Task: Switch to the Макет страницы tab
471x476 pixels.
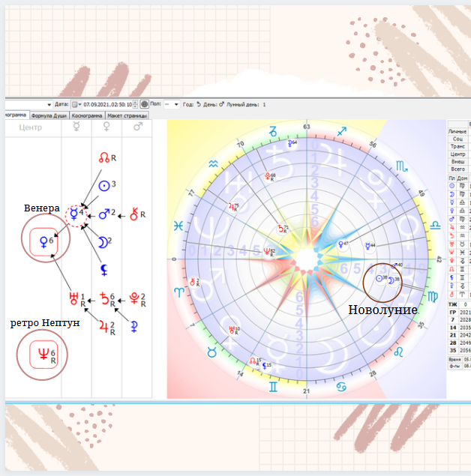Action: pos(127,115)
